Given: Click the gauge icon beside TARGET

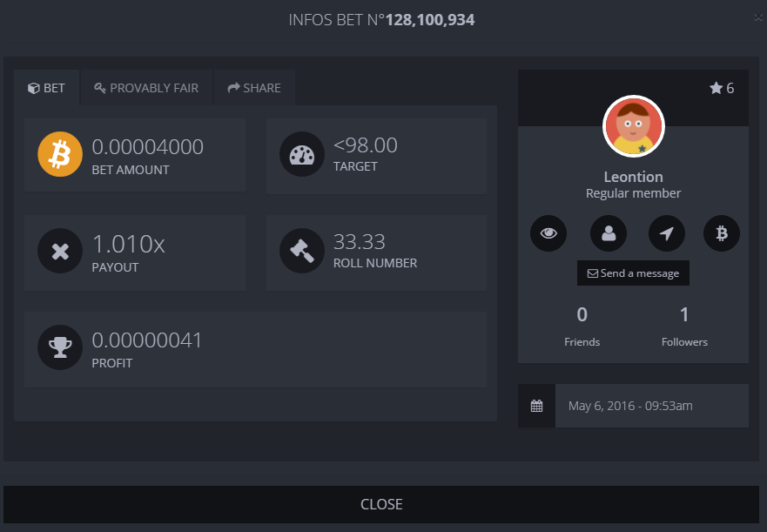Looking at the screenshot, I should coord(302,154).
